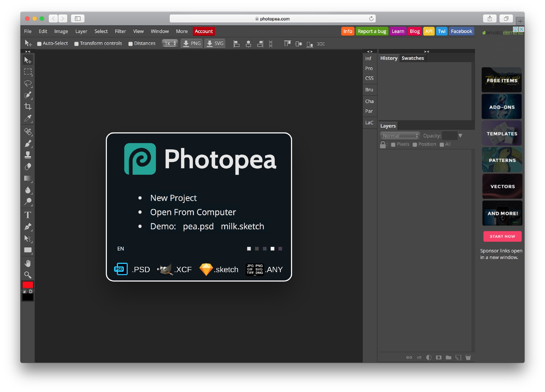Open the Normal blend mode dropdown
The height and width of the screenshot is (392, 545).
coord(400,136)
